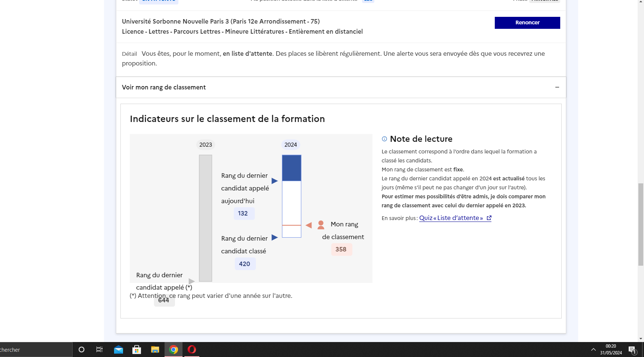Image resolution: width=644 pixels, height=357 pixels.
Task: Click the Mon rang de classement label
Action: click(343, 231)
